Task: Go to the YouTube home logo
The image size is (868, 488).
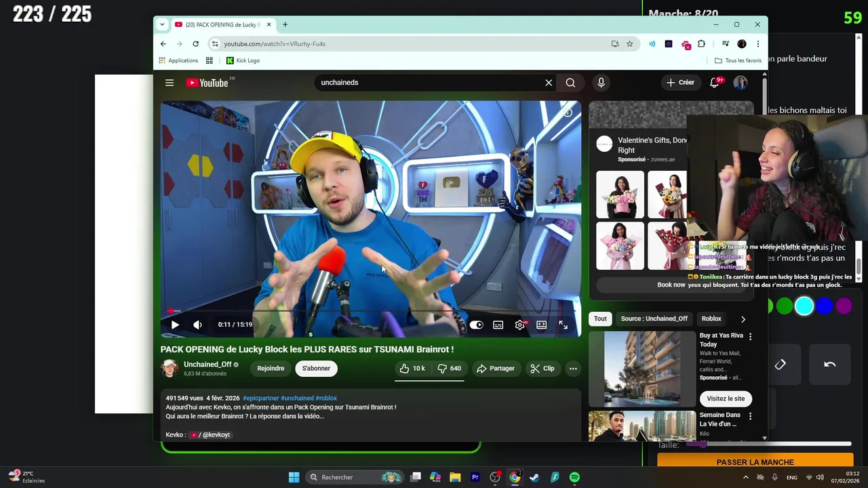Action: [x=207, y=83]
